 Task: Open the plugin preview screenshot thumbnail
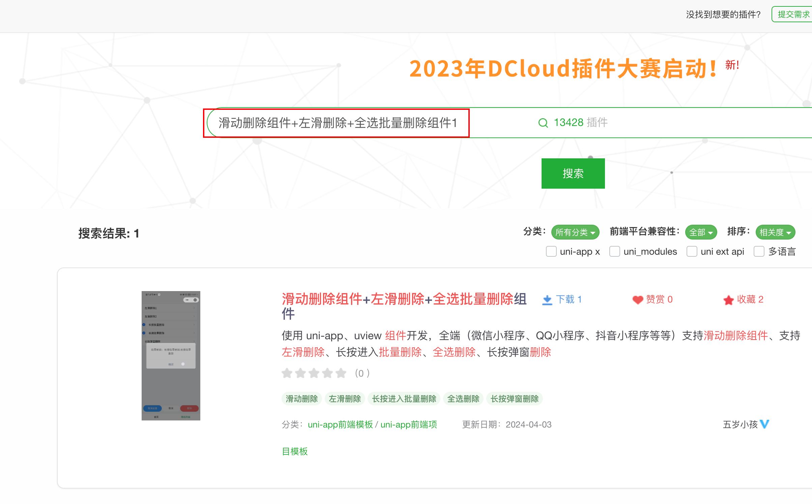[x=171, y=355]
